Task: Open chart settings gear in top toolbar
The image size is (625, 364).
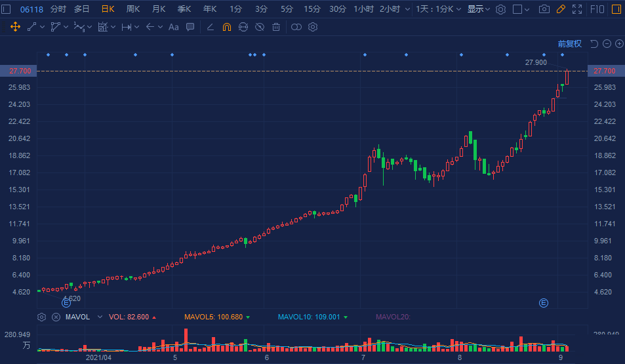Action: click(x=500, y=9)
